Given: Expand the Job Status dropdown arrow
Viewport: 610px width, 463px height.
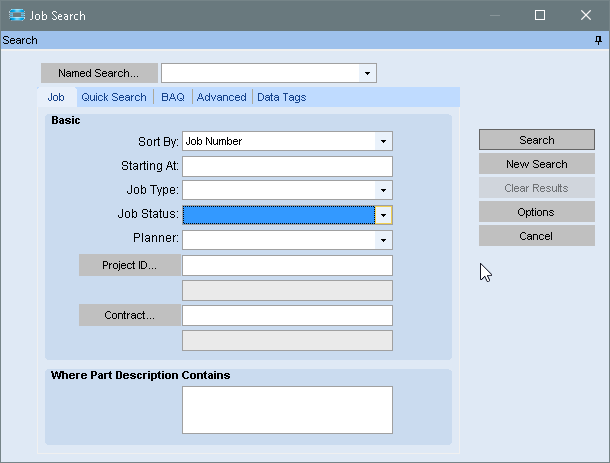Looking at the screenshot, I should [x=383, y=214].
